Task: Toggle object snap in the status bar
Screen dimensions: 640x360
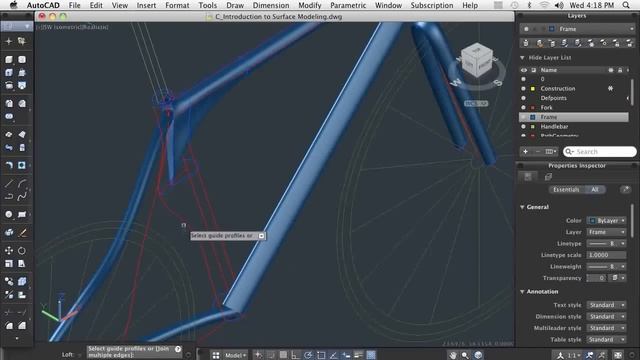Action: click(321, 355)
